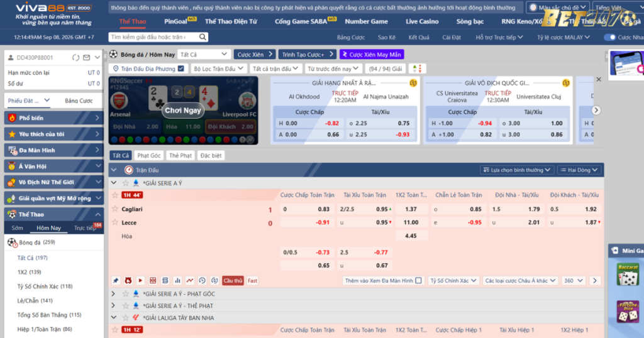The image size is (644, 338).
Task: Click the soccer ball icon beside Bóng đá / Hôm Nay
Action: tap(114, 54)
